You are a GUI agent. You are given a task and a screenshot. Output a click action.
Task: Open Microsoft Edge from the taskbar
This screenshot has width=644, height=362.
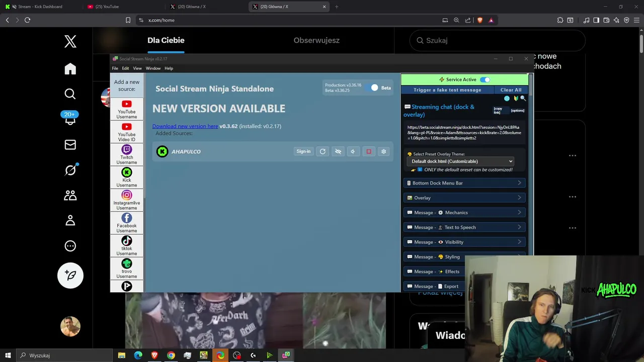pos(138,355)
